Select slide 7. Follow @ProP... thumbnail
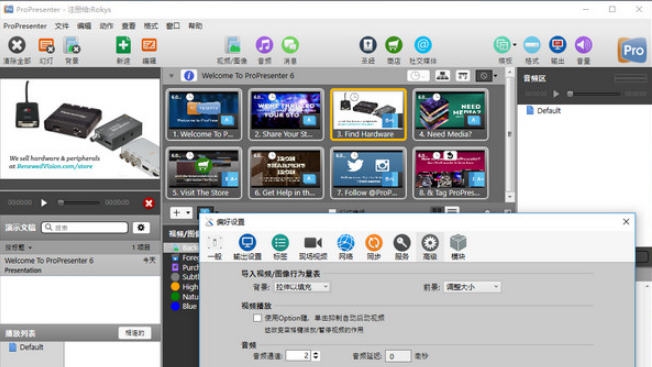 pos(368,173)
